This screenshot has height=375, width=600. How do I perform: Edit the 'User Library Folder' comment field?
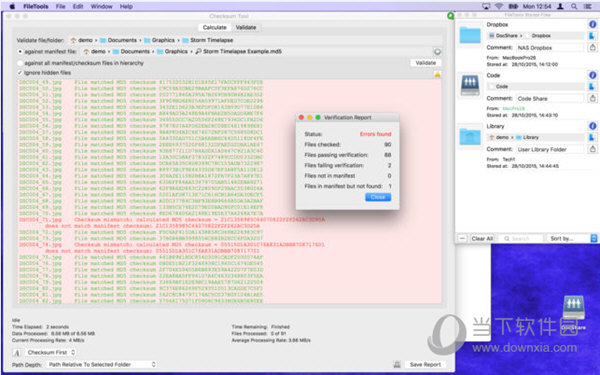click(x=549, y=149)
